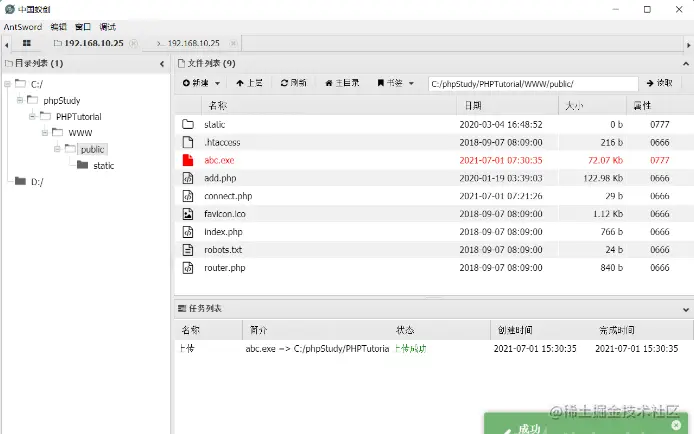Click the 文件列表 panel title icon
The image size is (694, 434).
(x=181, y=64)
